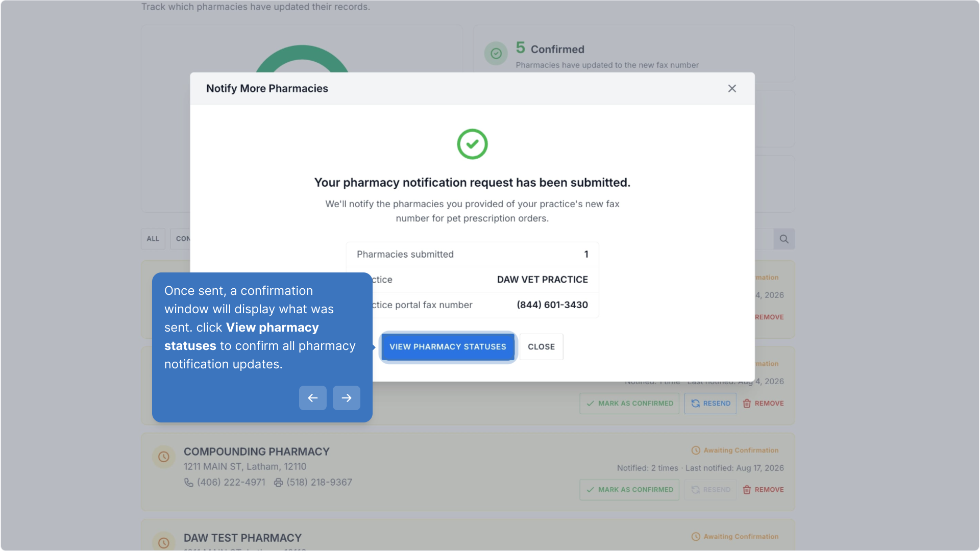Click Pharmacies submitted row label
The image size is (980, 551).
tap(405, 255)
